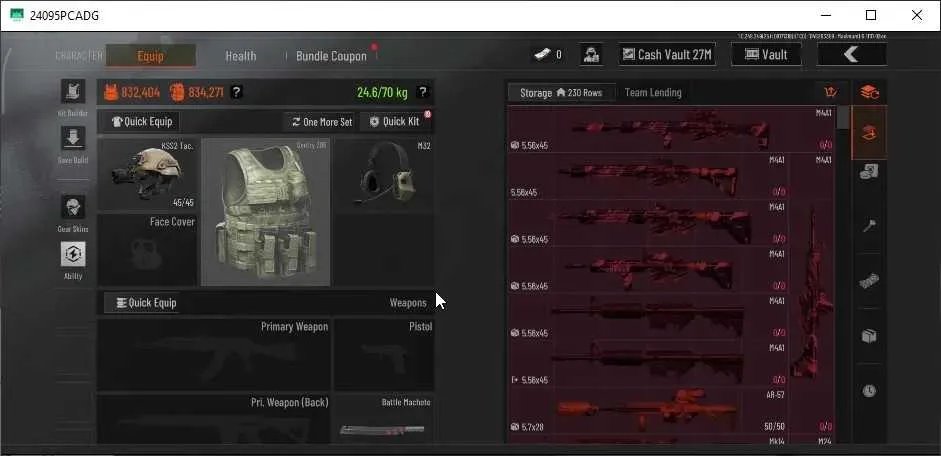Screen dimensions: 941x456
Task: Click the 45/45 helmet durability text
Action: point(182,203)
